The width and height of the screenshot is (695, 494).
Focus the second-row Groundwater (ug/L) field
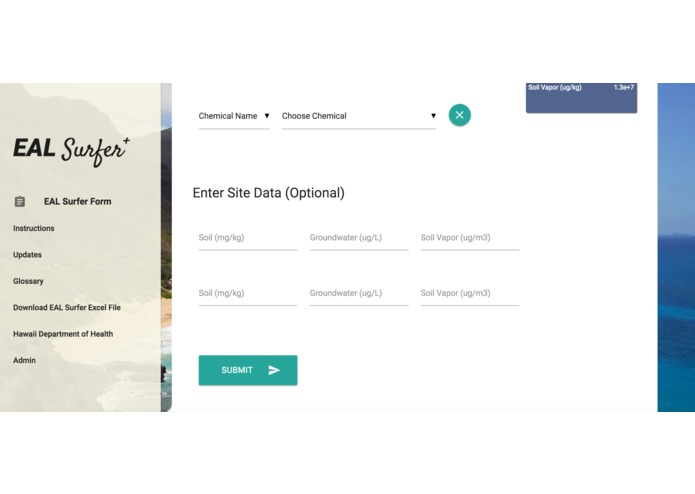pos(359,294)
